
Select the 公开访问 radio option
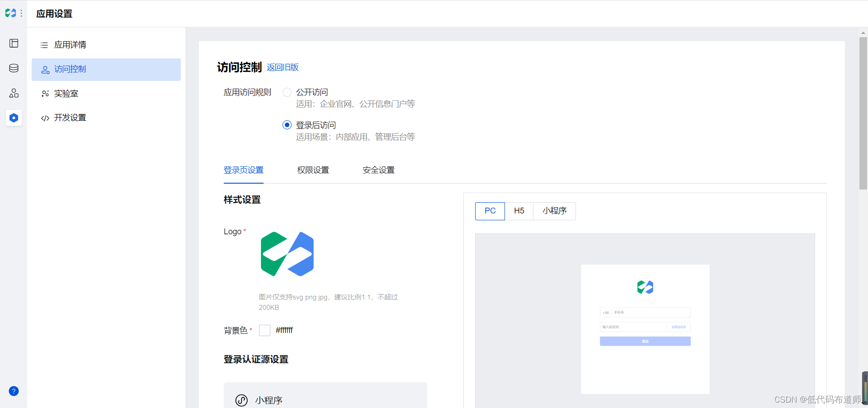(287, 92)
